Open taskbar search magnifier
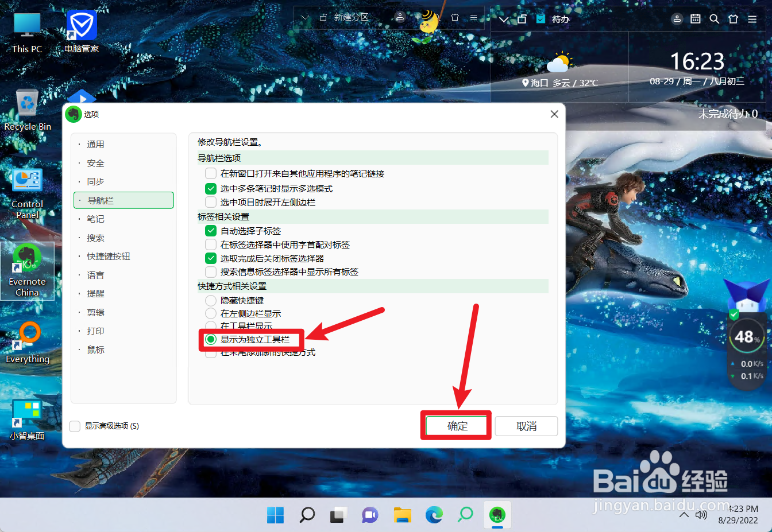Viewport: 772px width, 532px height. click(307, 515)
